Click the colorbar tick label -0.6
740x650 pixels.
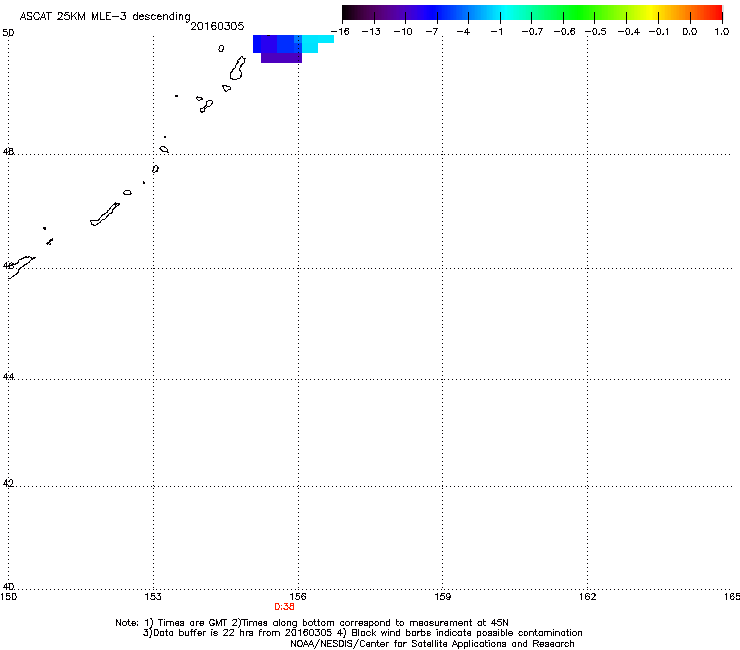coord(564,32)
